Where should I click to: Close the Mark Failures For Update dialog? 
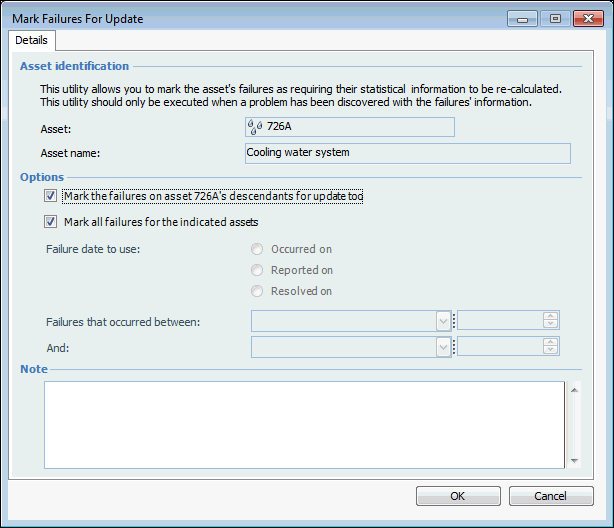(x=587, y=18)
